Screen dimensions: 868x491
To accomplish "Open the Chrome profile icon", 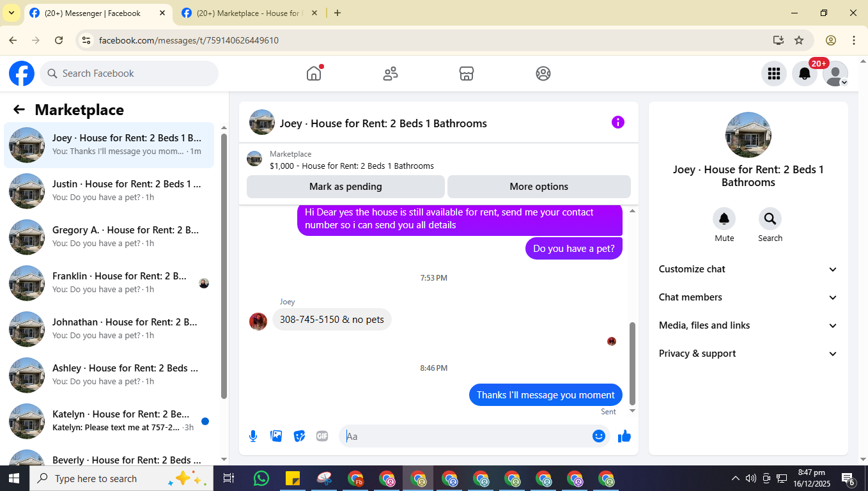I will 831,40.
